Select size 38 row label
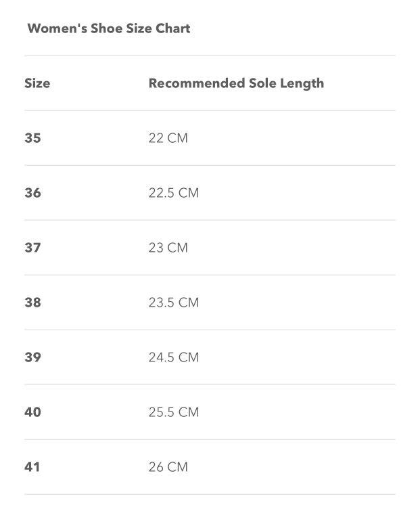The width and height of the screenshot is (420, 509). (x=32, y=303)
